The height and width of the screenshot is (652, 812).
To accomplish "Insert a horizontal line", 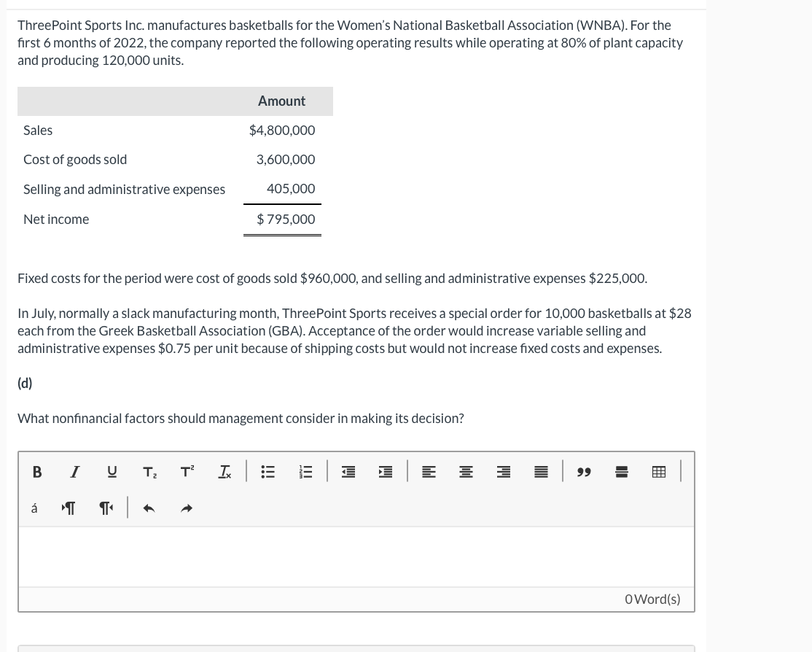I will [x=621, y=472].
